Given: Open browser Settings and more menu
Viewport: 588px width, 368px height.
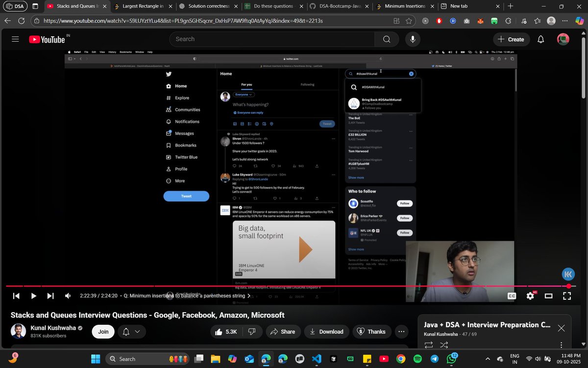Looking at the screenshot, I should 565,21.
